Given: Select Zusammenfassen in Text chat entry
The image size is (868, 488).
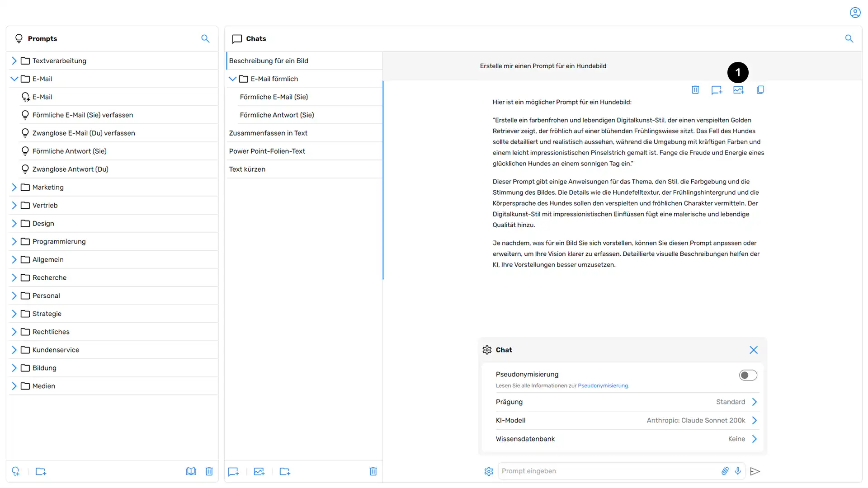Looking at the screenshot, I should pyautogui.click(x=304, y=132).
